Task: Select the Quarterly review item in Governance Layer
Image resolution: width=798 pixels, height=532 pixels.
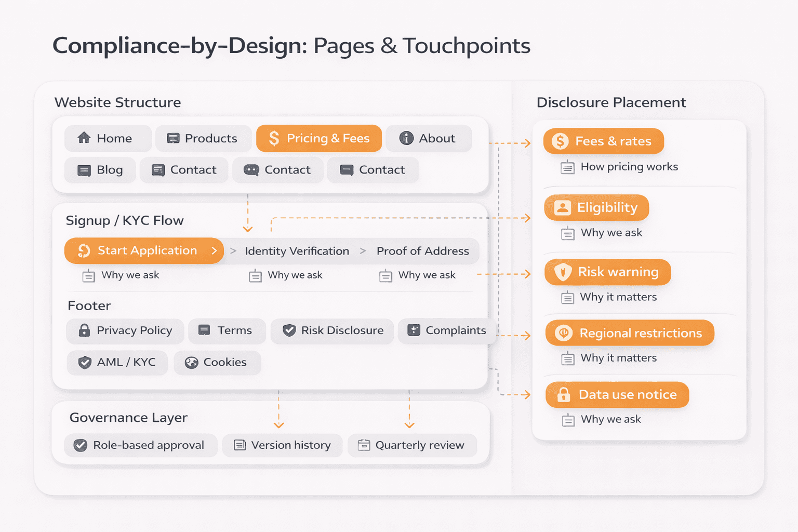Action: tap(412, 445)
